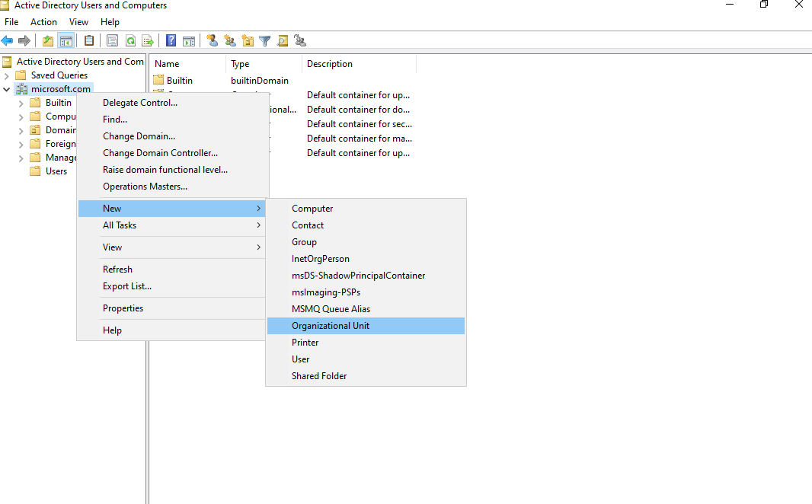Choose Help at bottom of context menu

[x=172, y=330]
